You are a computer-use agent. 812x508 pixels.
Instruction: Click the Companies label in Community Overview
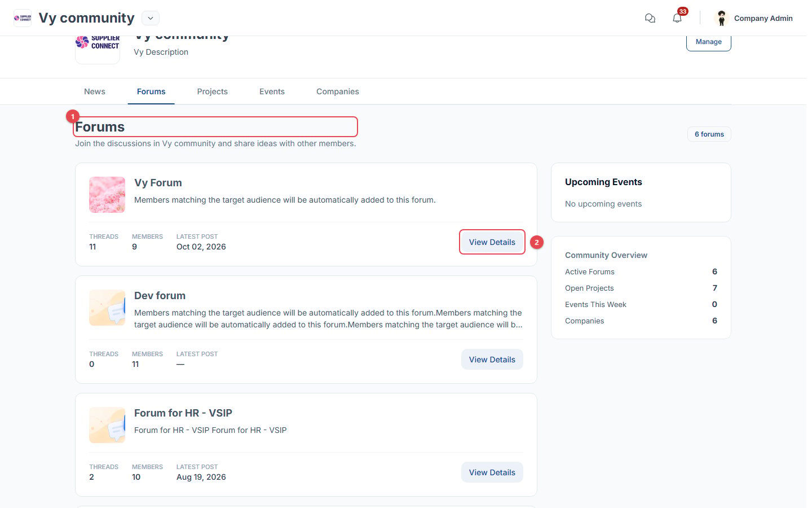pyautogui.click(x=584, y=321)
